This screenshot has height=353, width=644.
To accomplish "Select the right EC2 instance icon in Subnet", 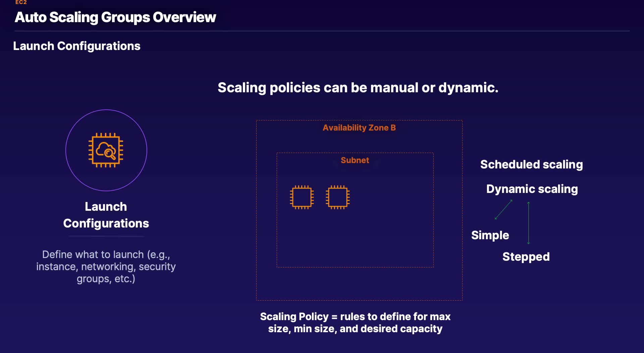I will (x=337, y=197).
